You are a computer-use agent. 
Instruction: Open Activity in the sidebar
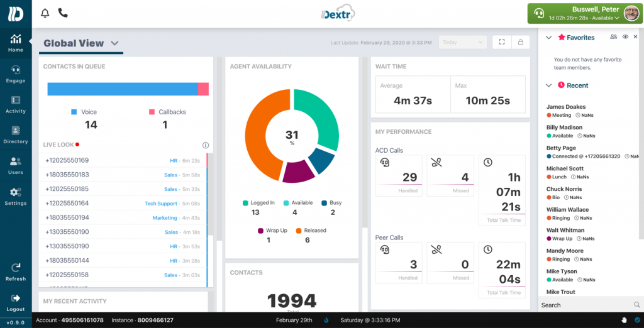pyautogui.click(x=16, y=105)
